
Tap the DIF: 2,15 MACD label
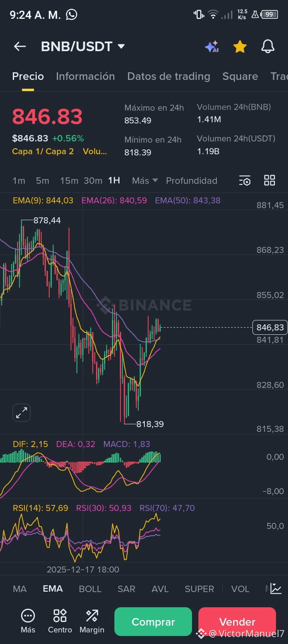(30, 444)
